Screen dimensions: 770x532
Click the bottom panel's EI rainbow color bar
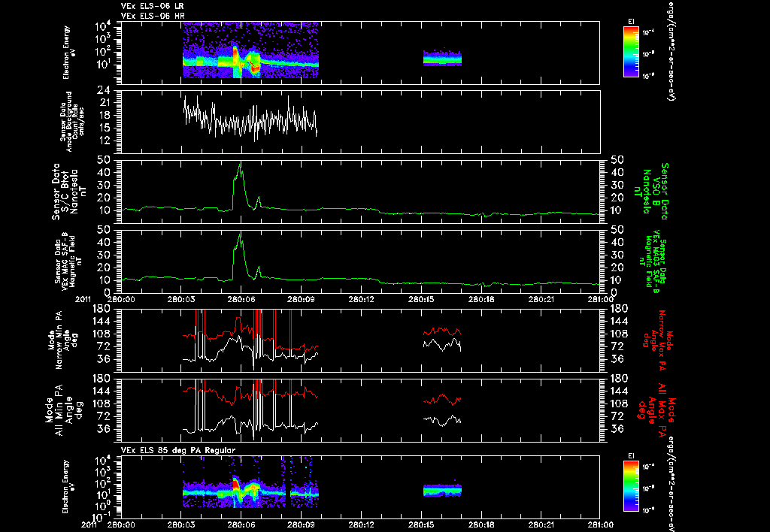[631, 486]
